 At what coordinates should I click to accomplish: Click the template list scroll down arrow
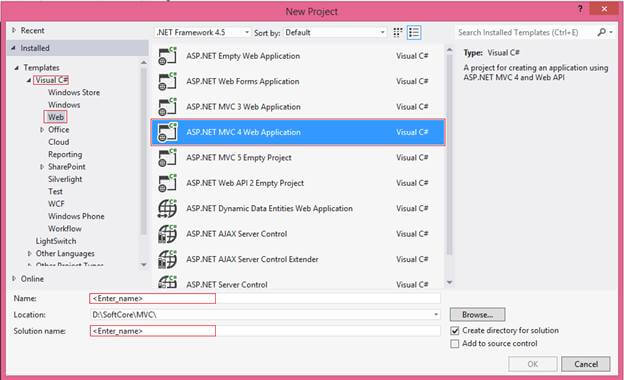click(450, 283)
